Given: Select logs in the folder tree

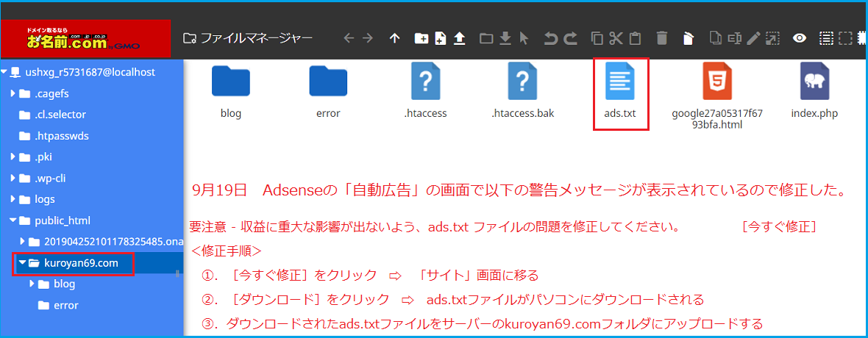Looking at the screenshot, I should (x=45, y=199).
